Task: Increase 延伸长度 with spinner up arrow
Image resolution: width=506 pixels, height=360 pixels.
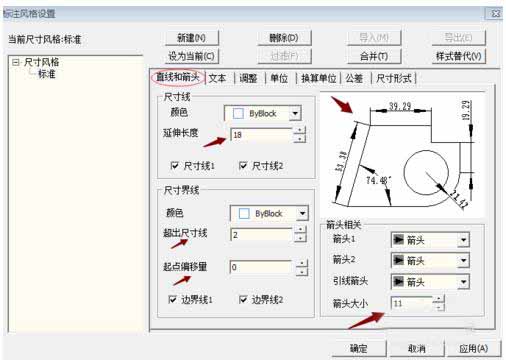Action: 300,131
